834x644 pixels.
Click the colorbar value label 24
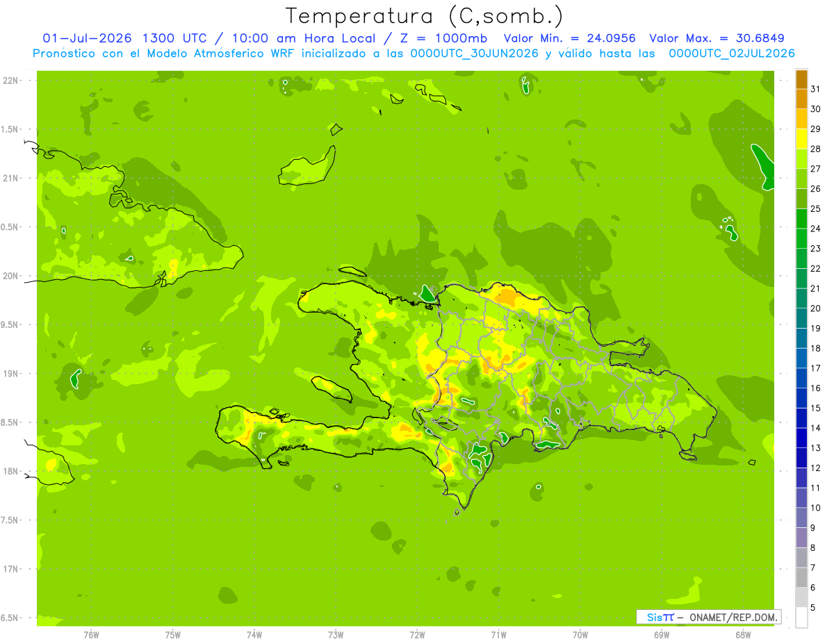click(x=816, y=229)
